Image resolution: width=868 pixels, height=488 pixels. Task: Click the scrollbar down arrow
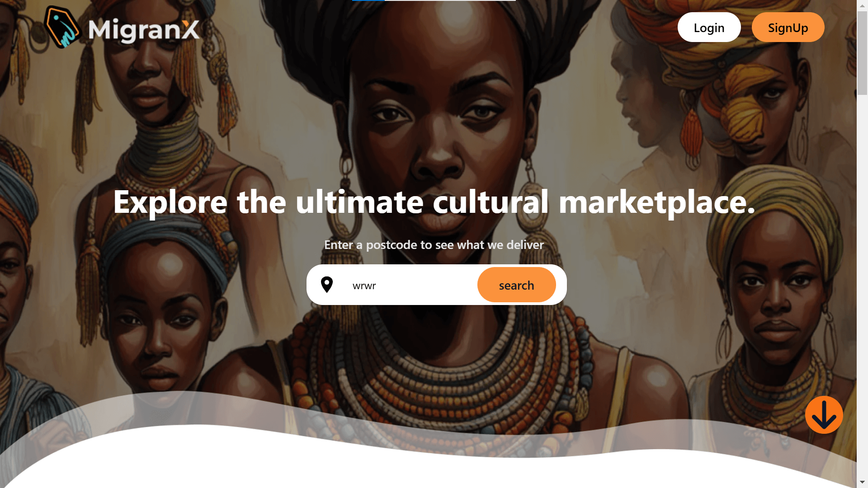[863, 483]
